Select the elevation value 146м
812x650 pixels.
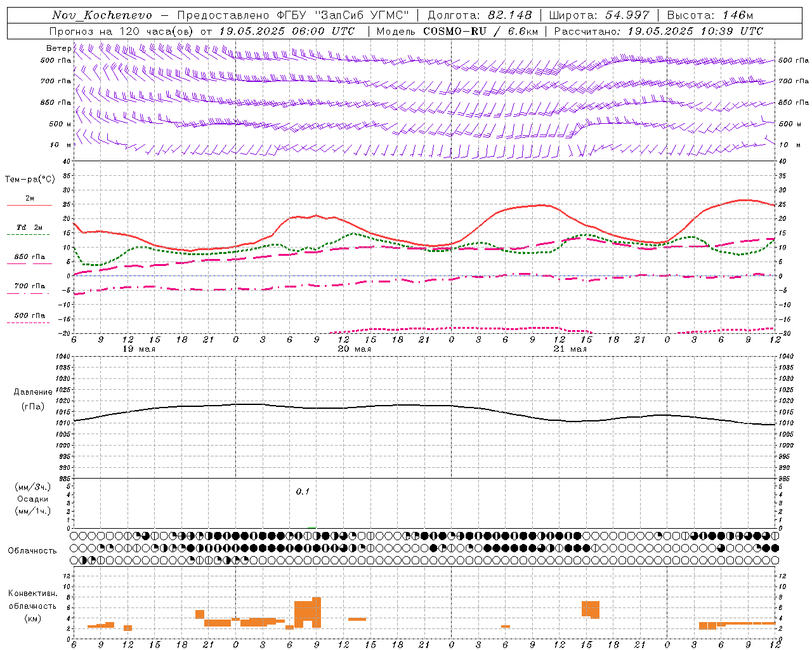[x=737, y=15]
